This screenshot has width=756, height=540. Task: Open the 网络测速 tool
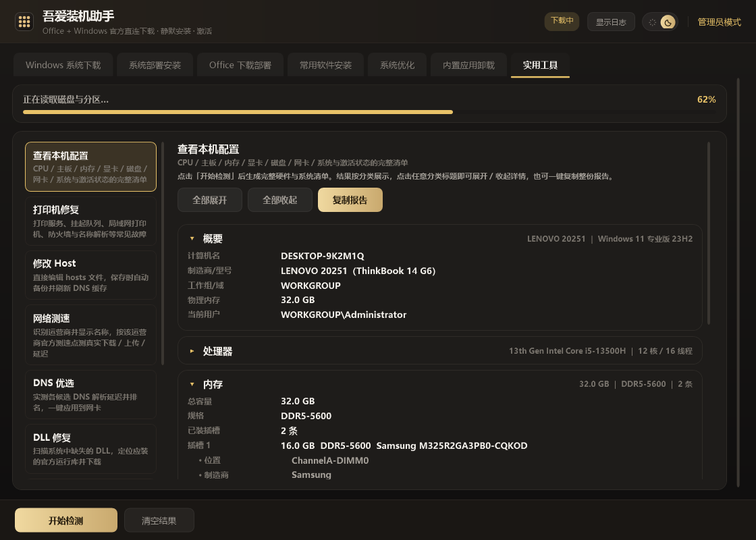90,335
